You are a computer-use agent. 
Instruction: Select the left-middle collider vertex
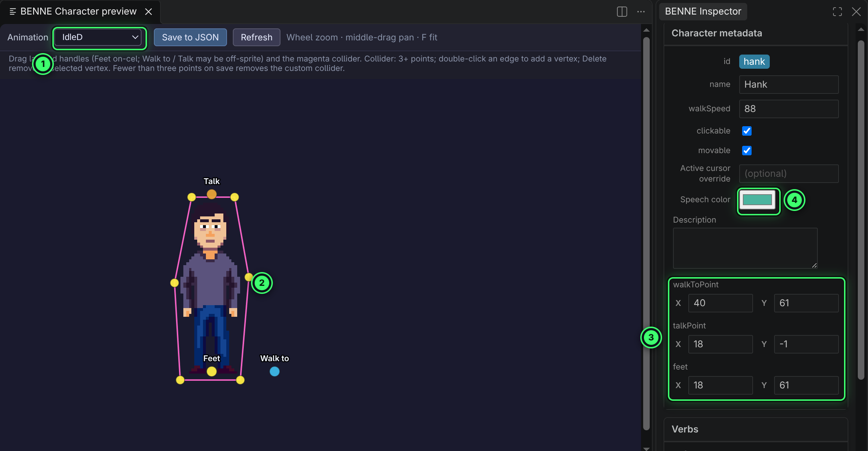175,283
